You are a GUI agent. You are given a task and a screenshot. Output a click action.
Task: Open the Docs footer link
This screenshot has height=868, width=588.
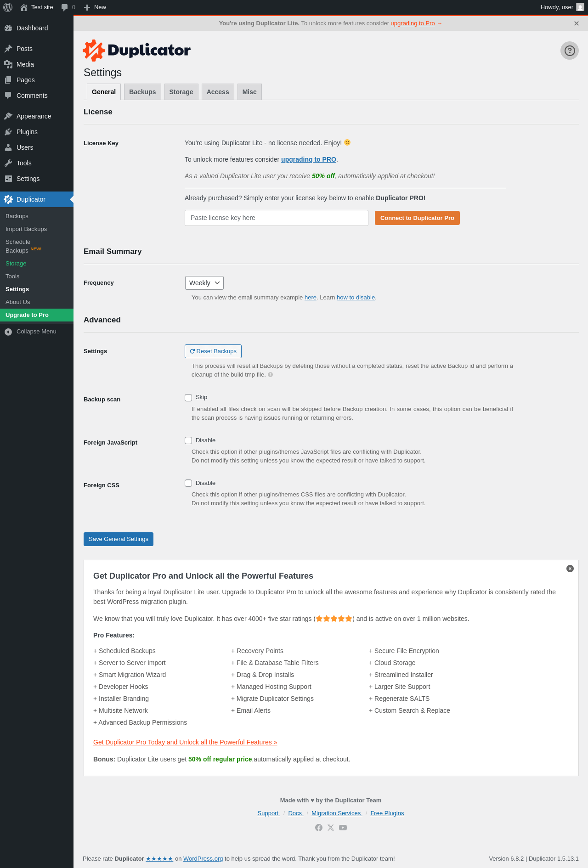[x=295, y=813]
